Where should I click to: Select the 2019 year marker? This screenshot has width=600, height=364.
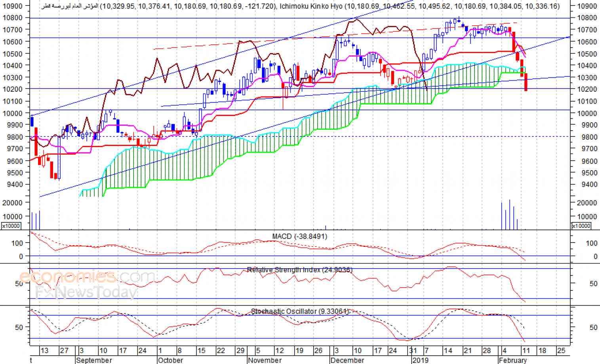(x=420, y=360)
